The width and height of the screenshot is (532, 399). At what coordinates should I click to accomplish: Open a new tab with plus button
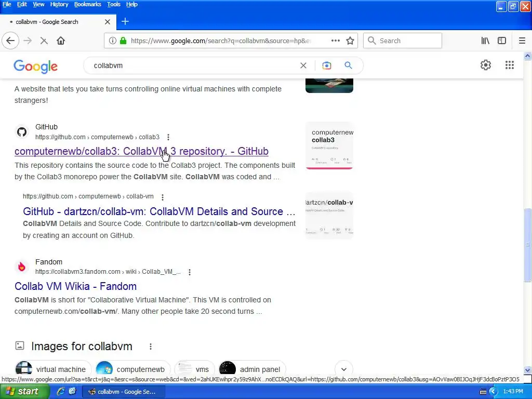coord(125,22)
